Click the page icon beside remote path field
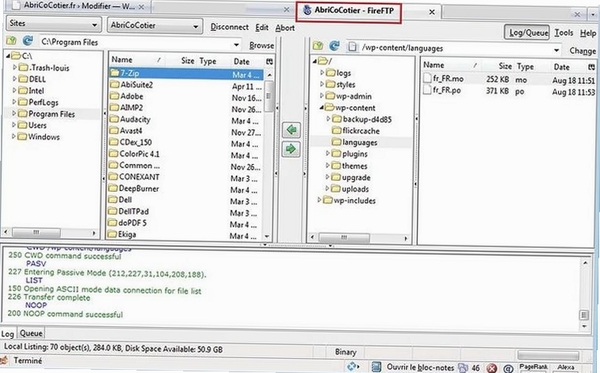Viewport: 600px width, 373px height. tap(352, 47)
